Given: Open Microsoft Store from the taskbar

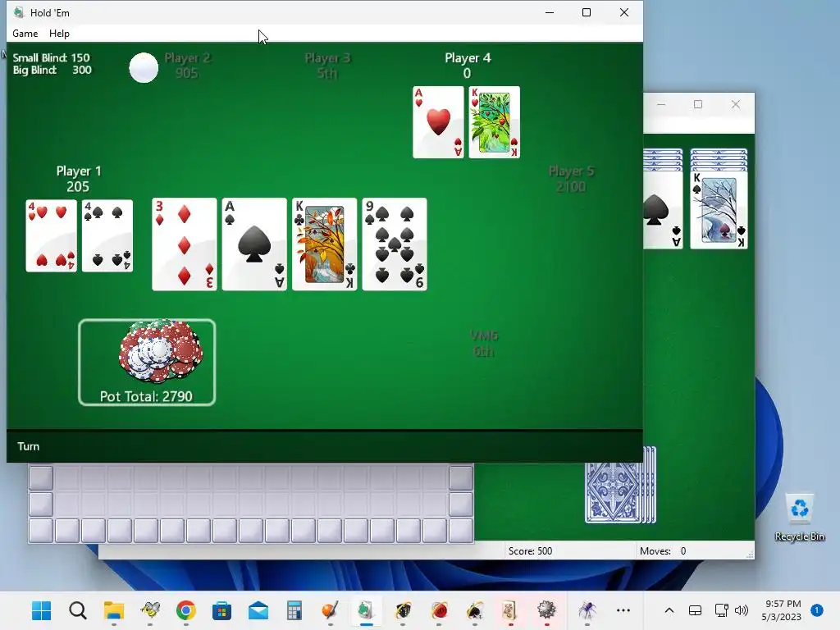Looking at the screenshot, I should tap(221, 610).
